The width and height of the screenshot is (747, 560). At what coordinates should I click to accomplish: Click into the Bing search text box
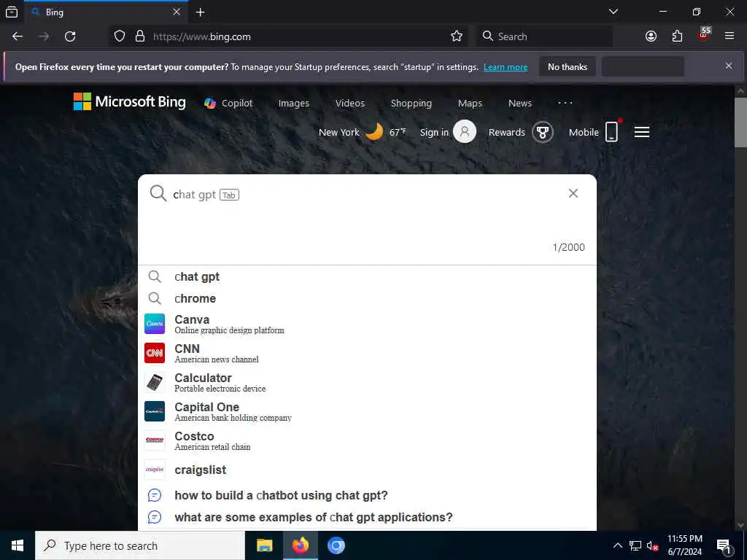[367, 195]
